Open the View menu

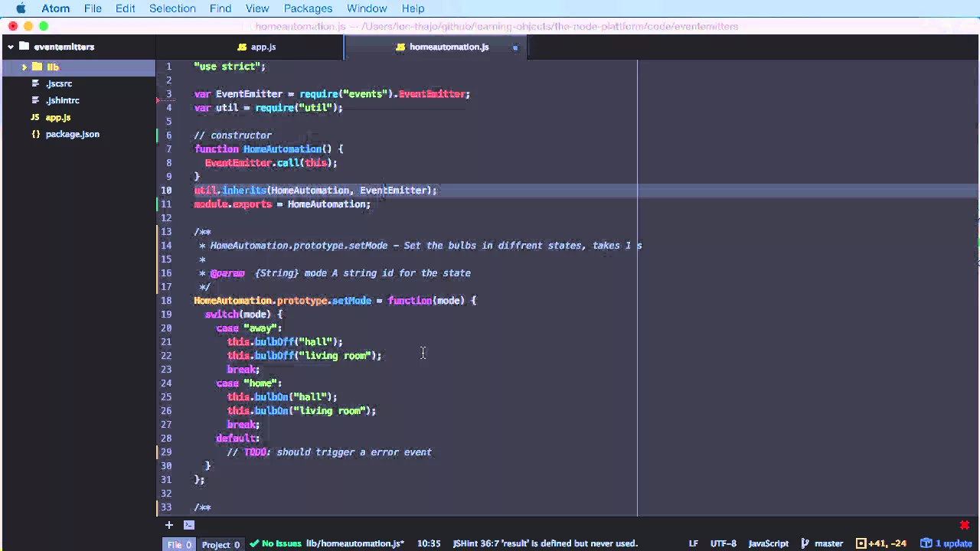pyautogui.click(x=257, y=8)
